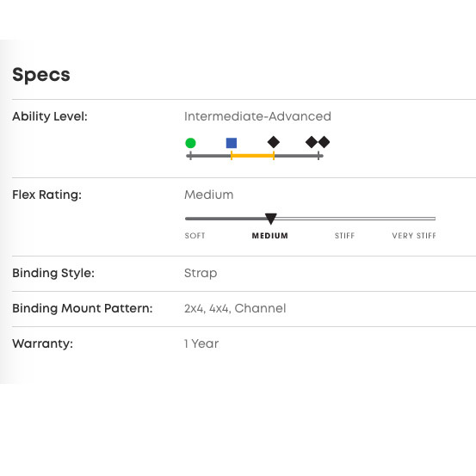The image size is (476, 476).
Task: Click the green circle beginner icon
Action: (x=190, y=143)
